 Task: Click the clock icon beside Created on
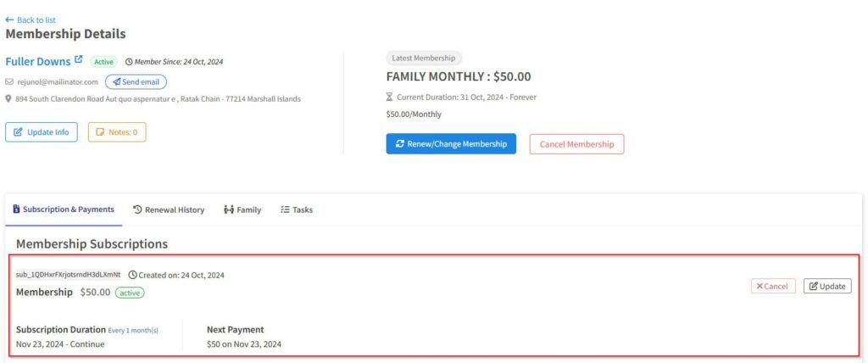pyautogui.click(x=132, y=275)
